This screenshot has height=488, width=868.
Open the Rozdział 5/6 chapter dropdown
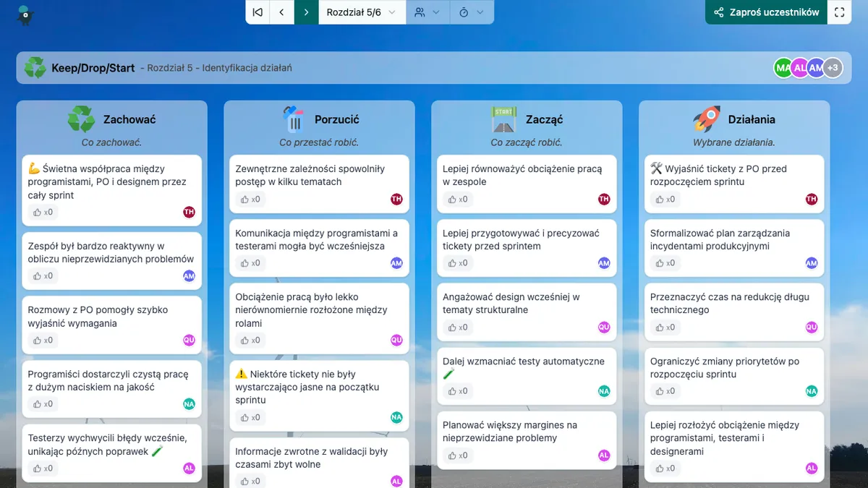point(361,12)
